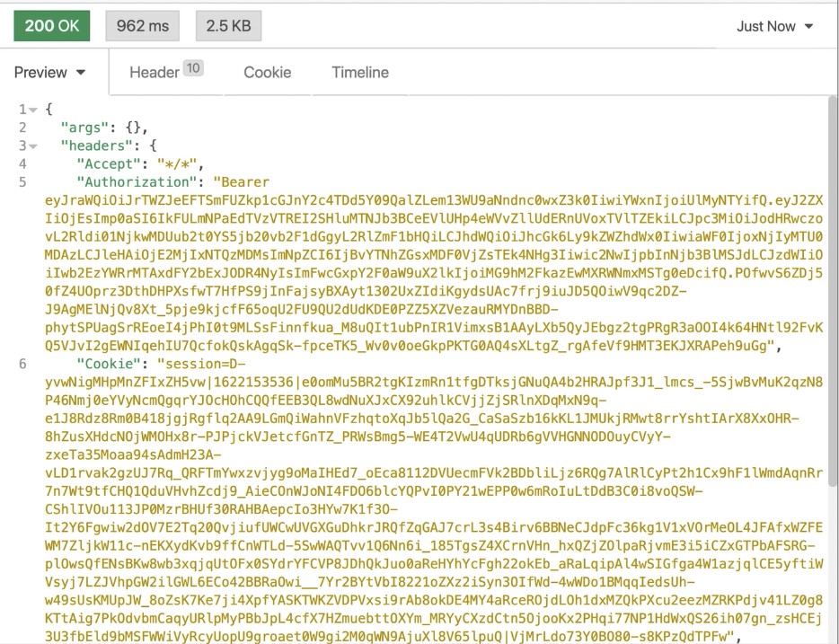
Task: Switch to the Cookie tab
Action: 267,73
